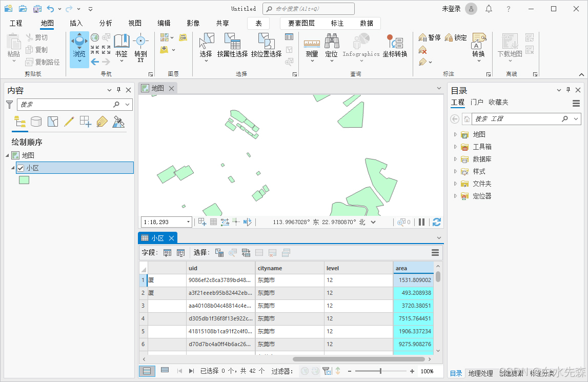The image size is (588, 382).
Task: Expand the 工具箱 node in Catalog
Action: (455, 147)
